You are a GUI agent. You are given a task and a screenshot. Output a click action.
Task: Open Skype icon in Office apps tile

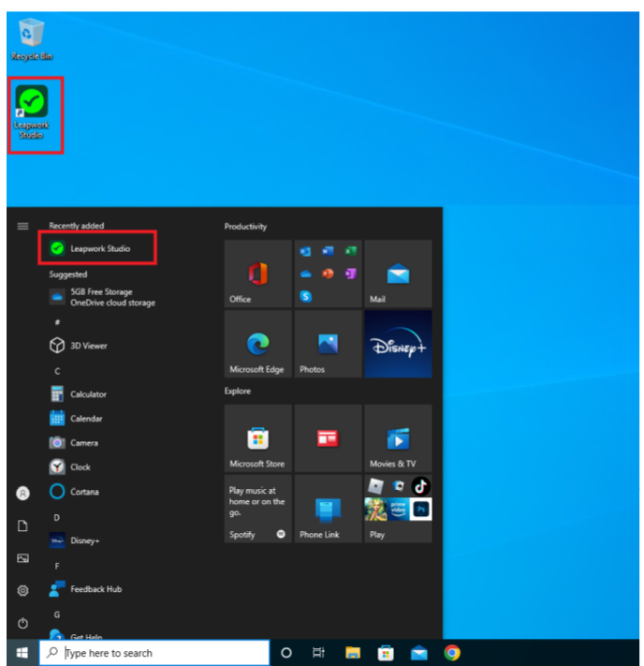[x=306, y=296]
